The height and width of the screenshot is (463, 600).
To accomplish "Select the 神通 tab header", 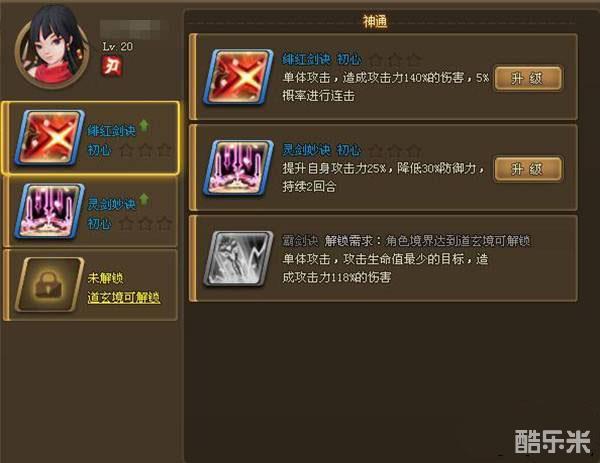I will click(x=375, y=21).
